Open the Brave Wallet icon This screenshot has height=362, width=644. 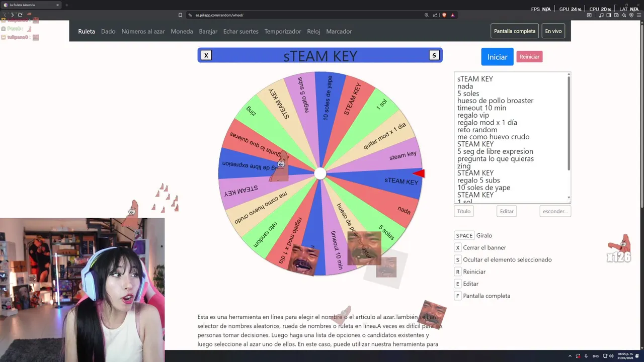pyautogui.click(x=616, y=15)
